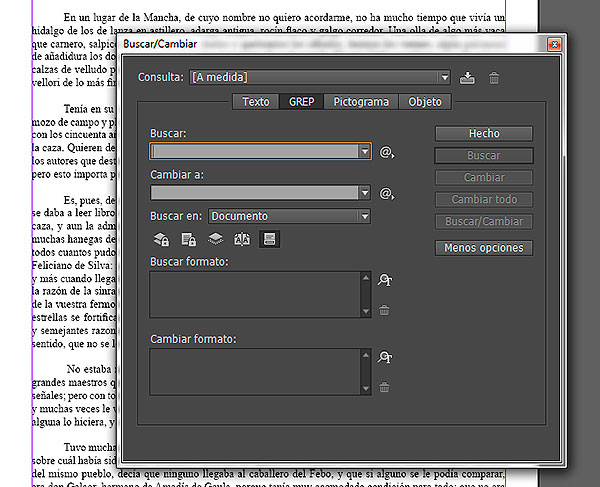Delete query trash icon next to Consulta
The width and height of the screenshot is (600, 487).
coord(494,78)
